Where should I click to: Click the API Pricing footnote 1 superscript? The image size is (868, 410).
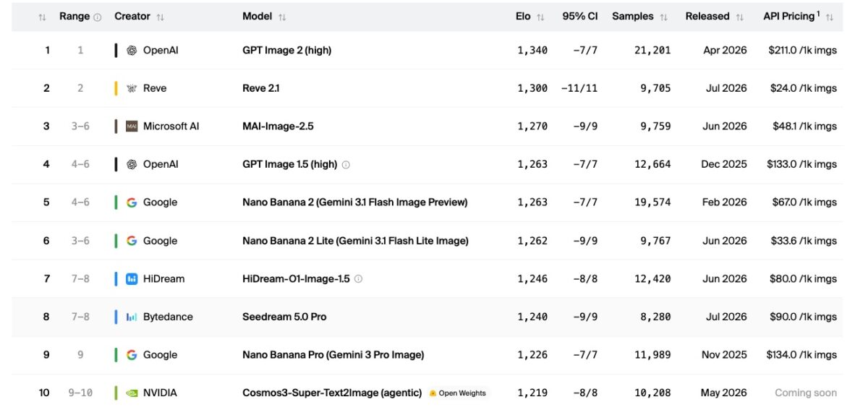819,13
